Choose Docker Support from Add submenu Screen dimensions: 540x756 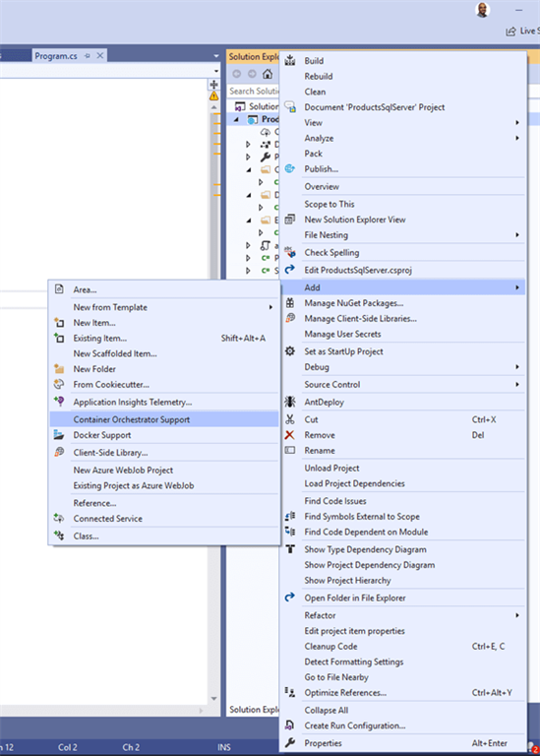coord(164,435)
